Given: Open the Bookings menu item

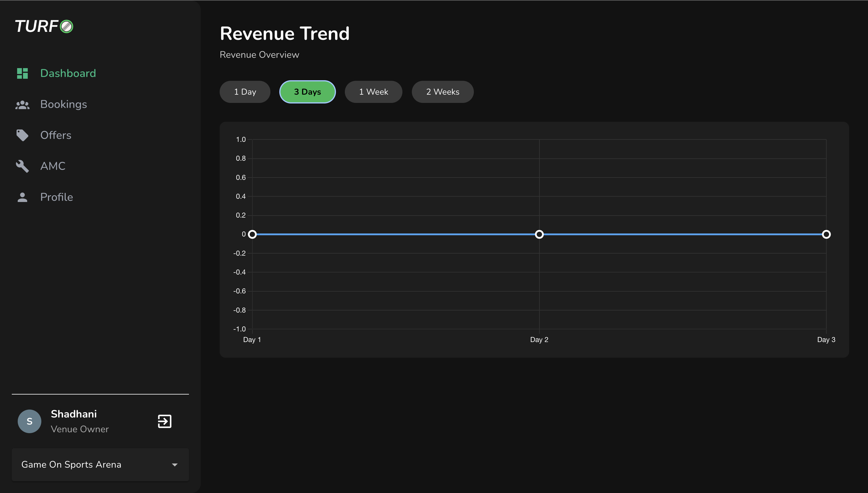Looking at the screenshot, I should click(x=63, y=104).
